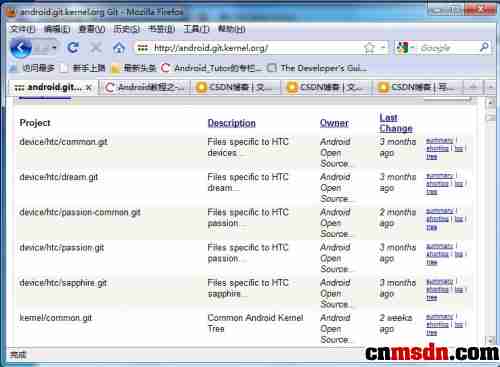Open summary link for device/htc/sapphire.git
Image resolution: width=500 pixels, height=367 pixels.
(440, 281)
